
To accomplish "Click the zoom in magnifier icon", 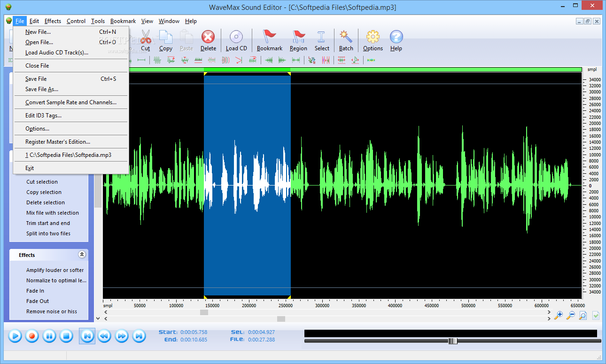I will tap(558, 316).
